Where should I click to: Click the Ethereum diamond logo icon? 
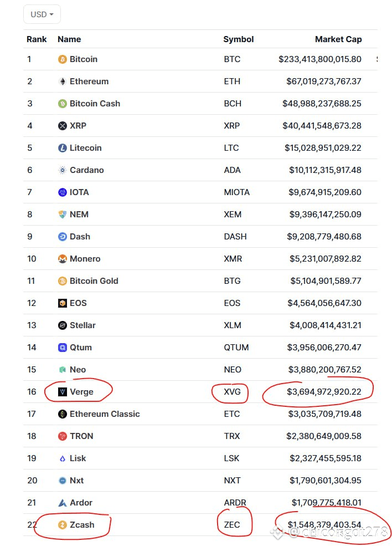pos(63,81)
